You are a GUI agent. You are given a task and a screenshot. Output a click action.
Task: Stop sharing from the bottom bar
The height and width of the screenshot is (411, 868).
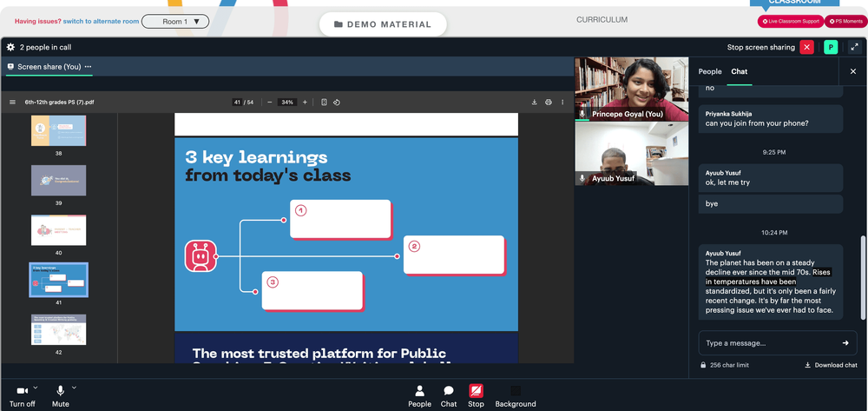click(476, 396)
